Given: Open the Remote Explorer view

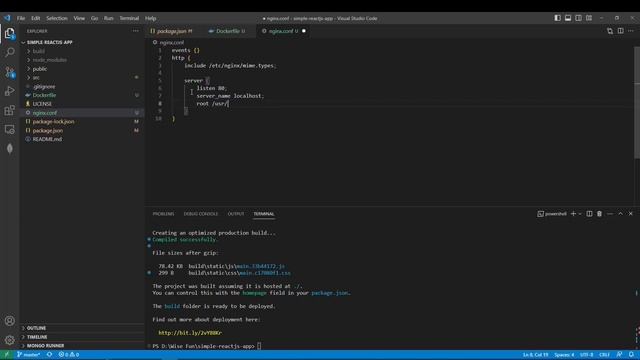Looking at the screenshot, I should click(9, 129).
